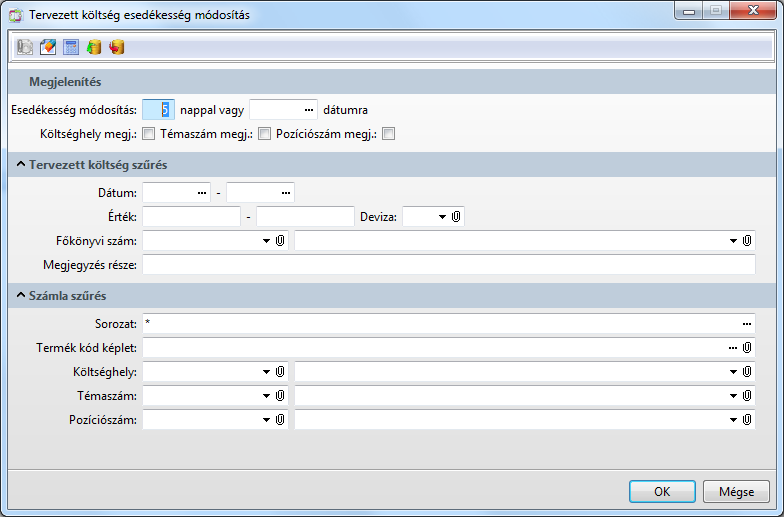Click the window title bar app icon

(x=16, y=15)
